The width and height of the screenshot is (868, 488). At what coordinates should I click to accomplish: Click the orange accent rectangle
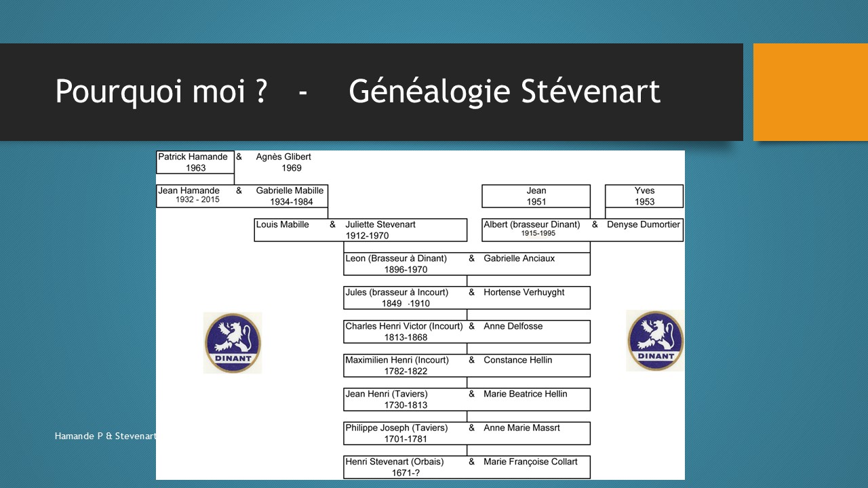pyautogui.click(x=810, y=92)
